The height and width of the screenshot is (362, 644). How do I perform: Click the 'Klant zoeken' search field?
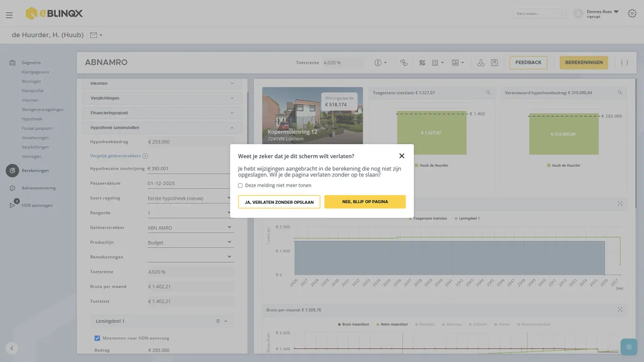click(x=539, y=13)
